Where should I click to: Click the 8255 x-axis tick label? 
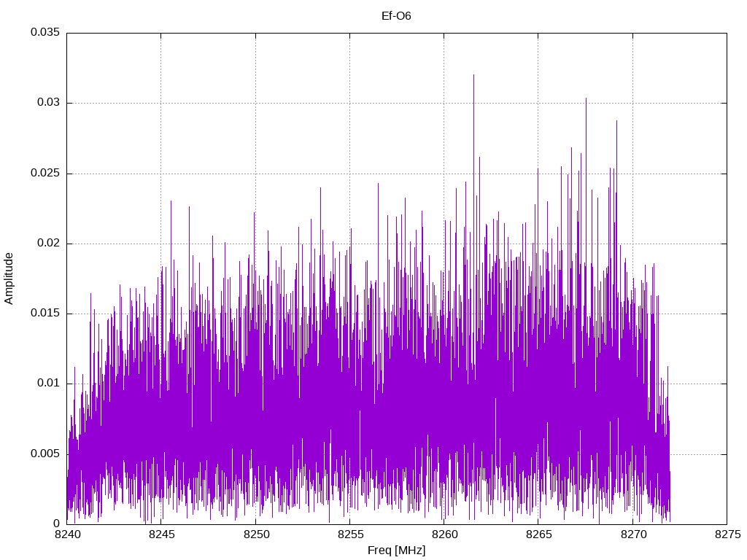pyautogui.click(x=351, y=534)
